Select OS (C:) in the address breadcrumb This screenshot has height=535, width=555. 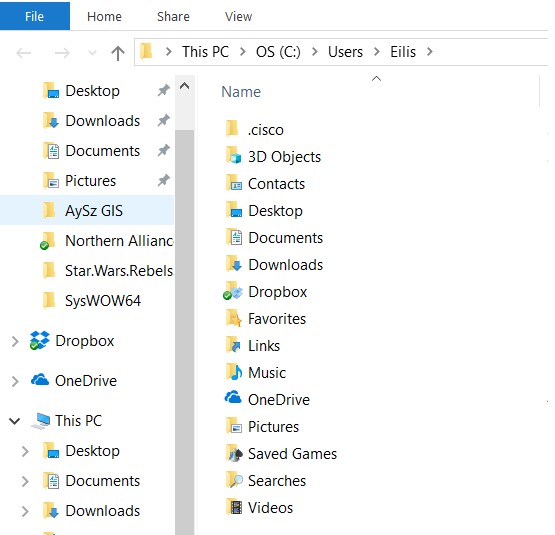click(x=278, y=52)
